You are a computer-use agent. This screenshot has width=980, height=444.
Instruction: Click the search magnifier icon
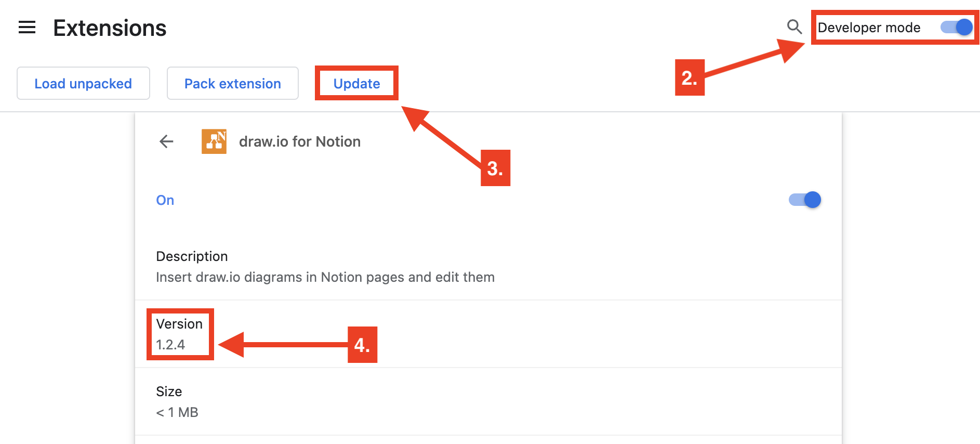(794, 27)
